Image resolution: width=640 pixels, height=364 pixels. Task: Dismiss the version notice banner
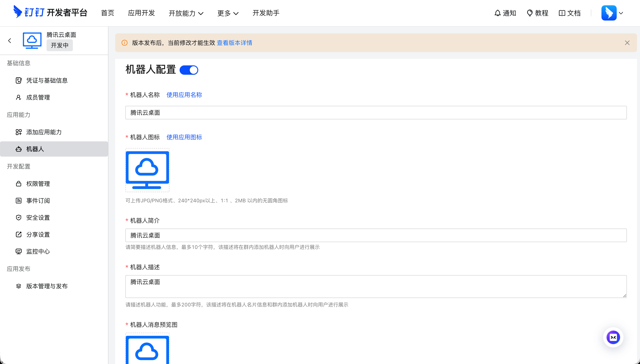point(627,43)
